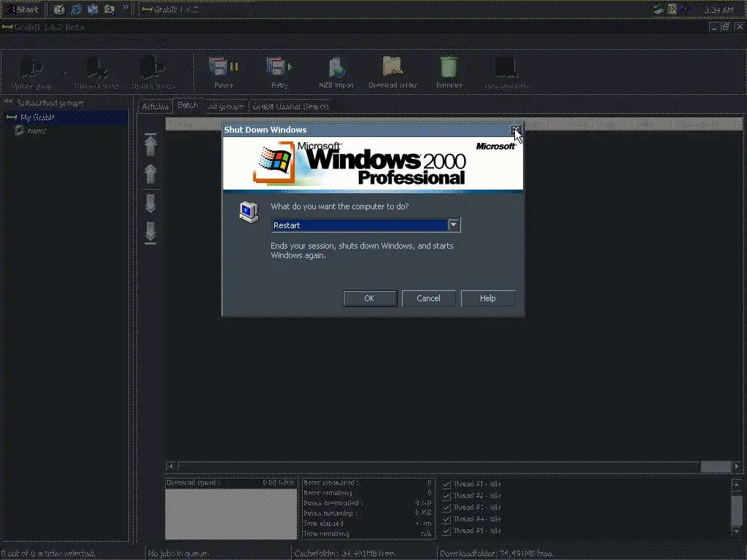Toggle the Thread #1 checkbox
This screenshot has width=747, height=560.
[x=446, y=484]
